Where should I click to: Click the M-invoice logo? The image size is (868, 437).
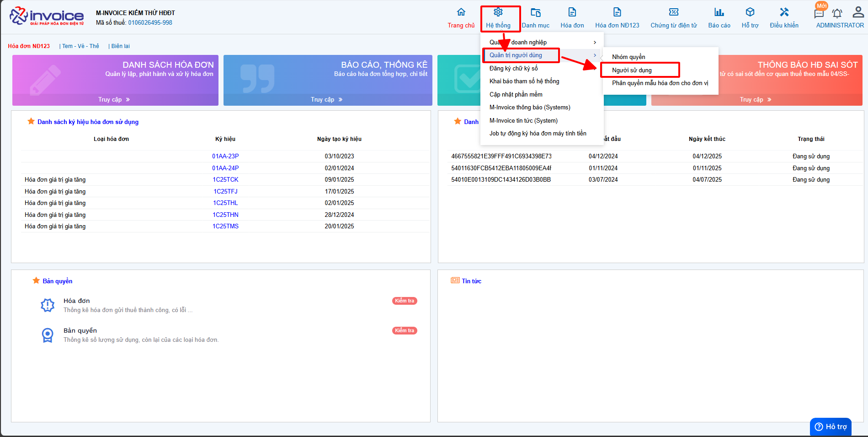[47, 16]
